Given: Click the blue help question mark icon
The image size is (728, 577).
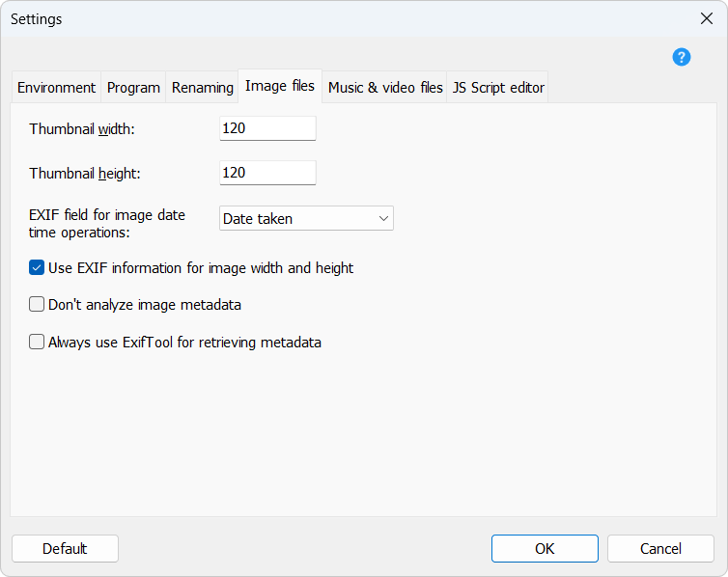Looking at the screenshot, I should [682, 57].
